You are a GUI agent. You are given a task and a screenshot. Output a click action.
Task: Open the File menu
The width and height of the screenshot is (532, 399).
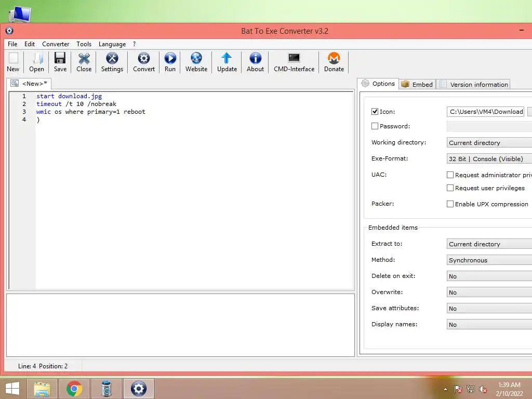tap(12, 44)
